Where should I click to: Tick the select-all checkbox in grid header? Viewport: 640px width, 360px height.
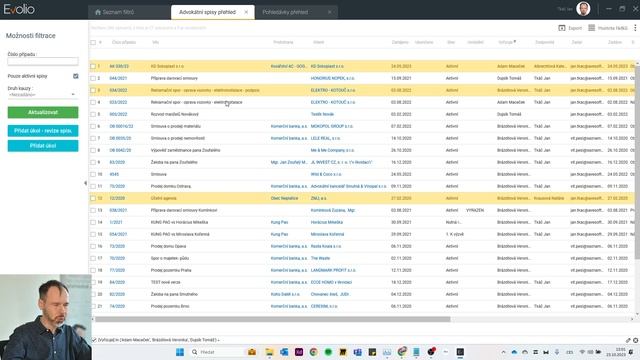[x=93, y=42]
